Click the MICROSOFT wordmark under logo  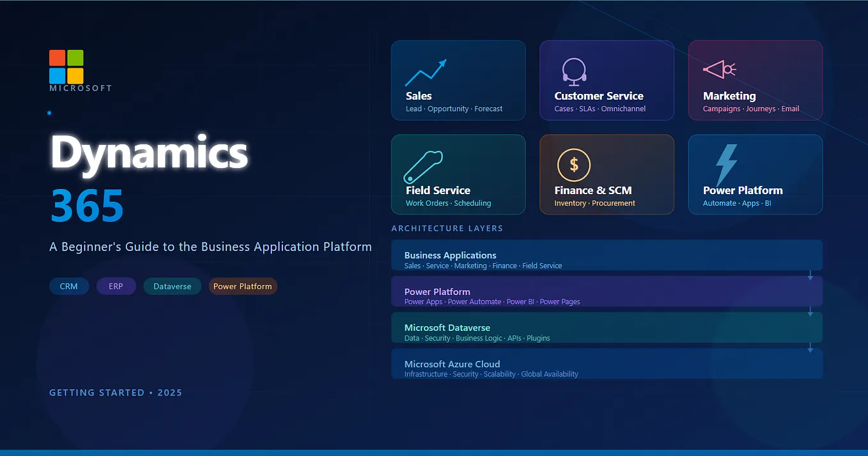81,88
